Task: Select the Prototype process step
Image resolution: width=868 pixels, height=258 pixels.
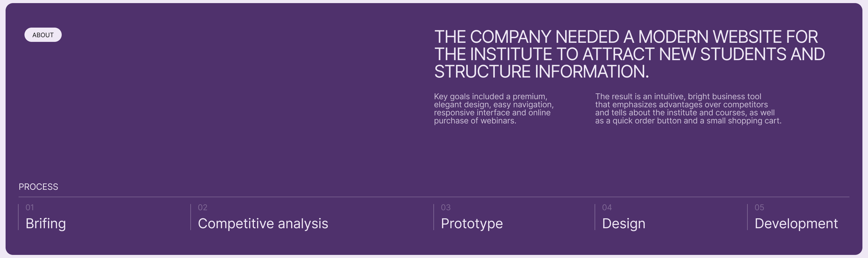Action: point(472,224)
